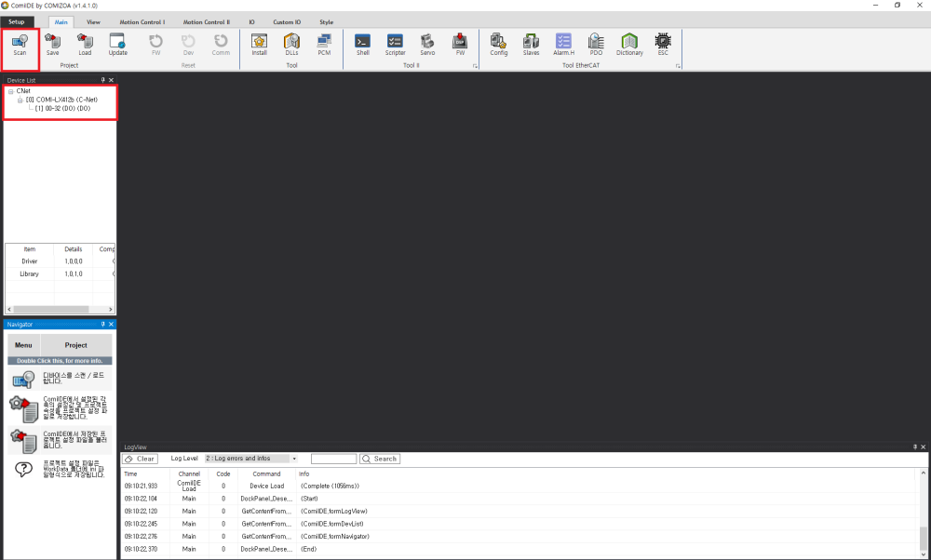Collapse the COMI-LX412b device node
The image size is (931, 560).
(20, 100)
